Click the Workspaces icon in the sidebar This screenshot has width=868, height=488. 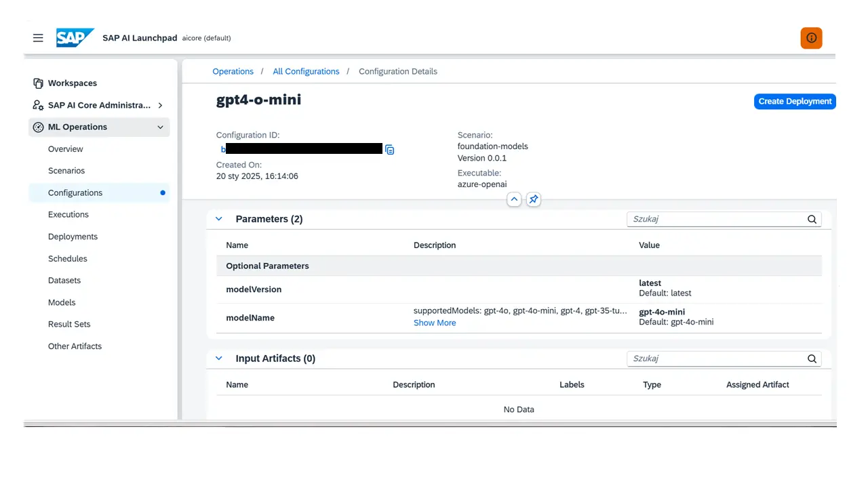point(38,83)
